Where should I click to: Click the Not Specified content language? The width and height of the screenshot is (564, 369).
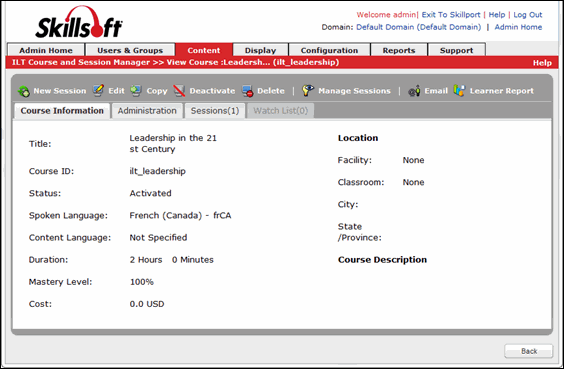[x=158, y=238]
